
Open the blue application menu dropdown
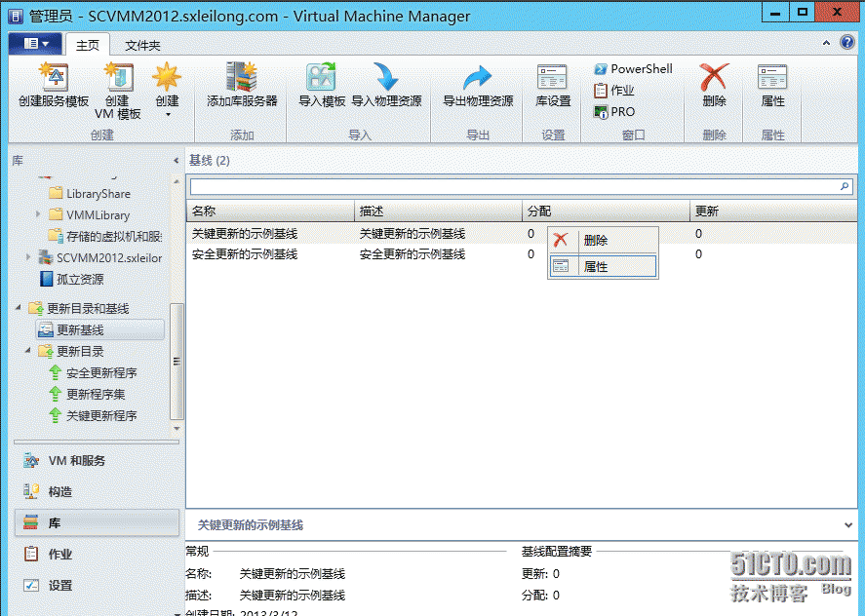tap(35, 43)
